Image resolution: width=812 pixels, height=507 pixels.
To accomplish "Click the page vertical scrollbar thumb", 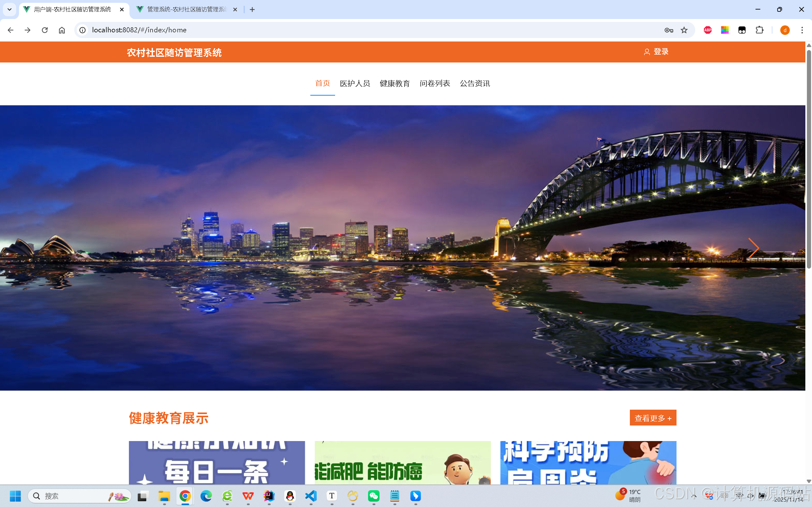I will point(809,159).
